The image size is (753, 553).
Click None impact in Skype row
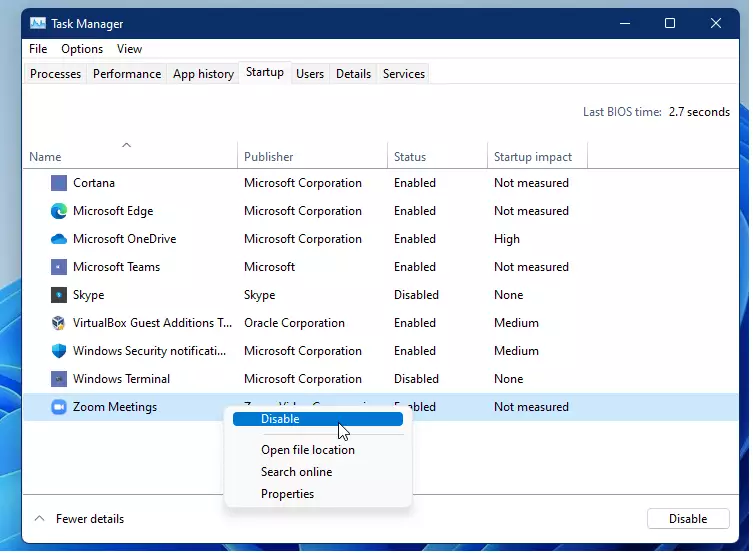pyautogui.click(x=508, y=295)
